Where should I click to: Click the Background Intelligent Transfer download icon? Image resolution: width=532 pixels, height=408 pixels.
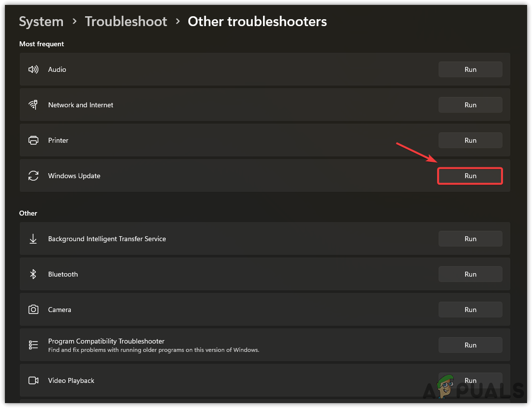tap(33, 239)
